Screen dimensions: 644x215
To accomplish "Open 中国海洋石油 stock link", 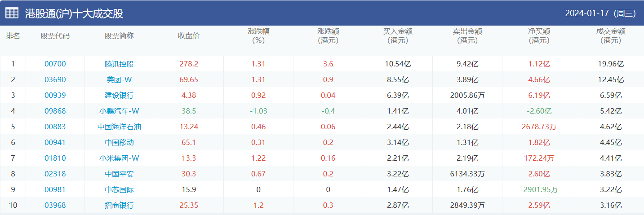I will pos(119,127).
